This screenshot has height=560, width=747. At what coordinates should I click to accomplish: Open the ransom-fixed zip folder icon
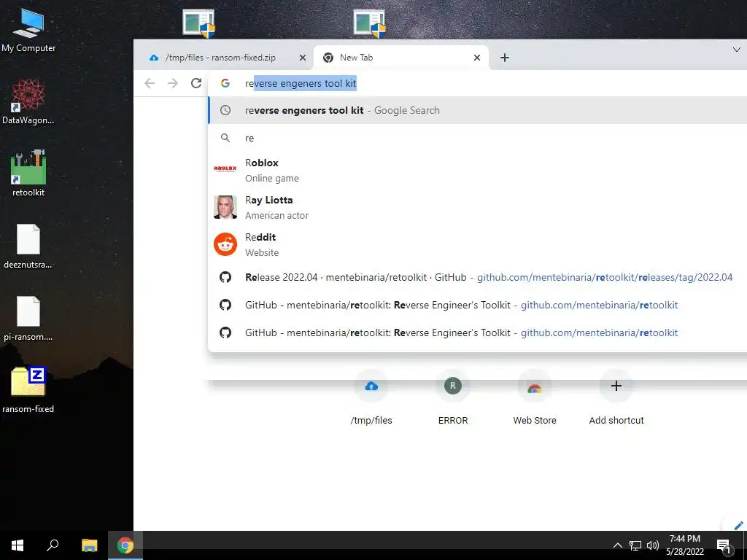[x=28, y=389]
